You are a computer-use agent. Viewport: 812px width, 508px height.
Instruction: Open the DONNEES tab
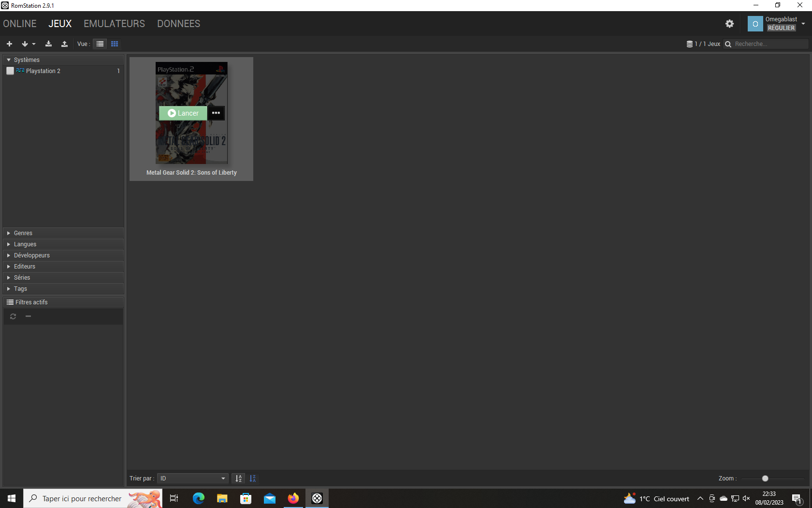pos(178,24)
